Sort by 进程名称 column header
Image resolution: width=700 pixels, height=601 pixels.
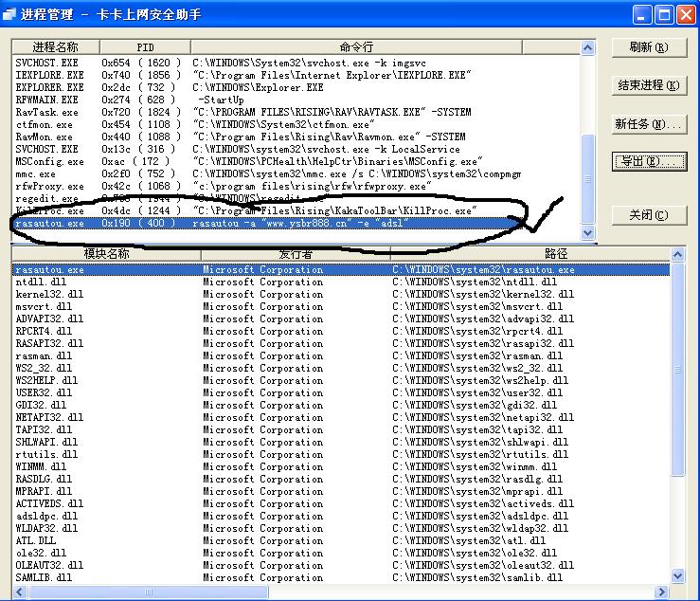point(55,46)
